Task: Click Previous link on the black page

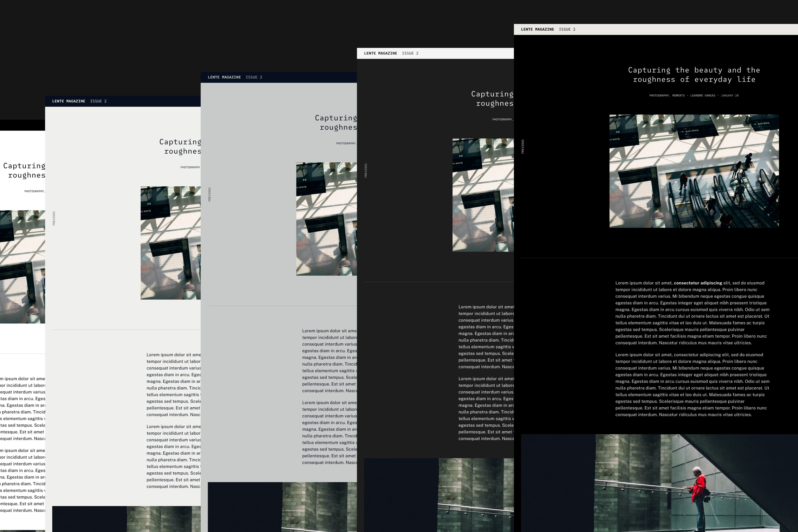Action: (x=523, y=147)
